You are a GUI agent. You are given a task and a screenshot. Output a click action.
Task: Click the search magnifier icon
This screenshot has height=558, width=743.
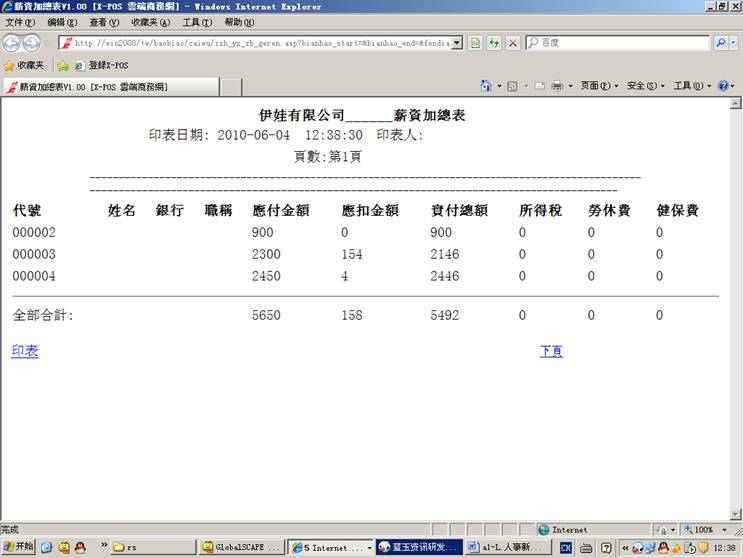pyautogui.click(x=720, y=43)
